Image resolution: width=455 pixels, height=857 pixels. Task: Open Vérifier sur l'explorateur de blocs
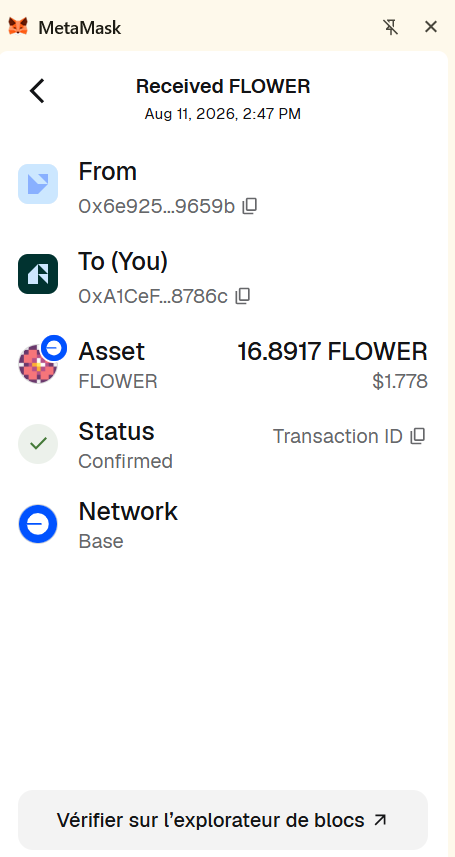[x=223, y=820]
